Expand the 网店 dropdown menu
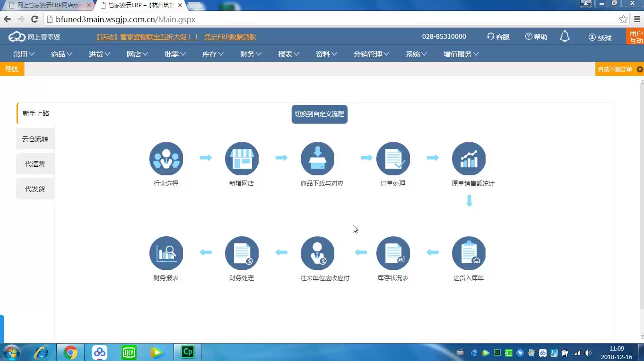The width and height of the screenshot is (644, 361). [x=137, y=54]
